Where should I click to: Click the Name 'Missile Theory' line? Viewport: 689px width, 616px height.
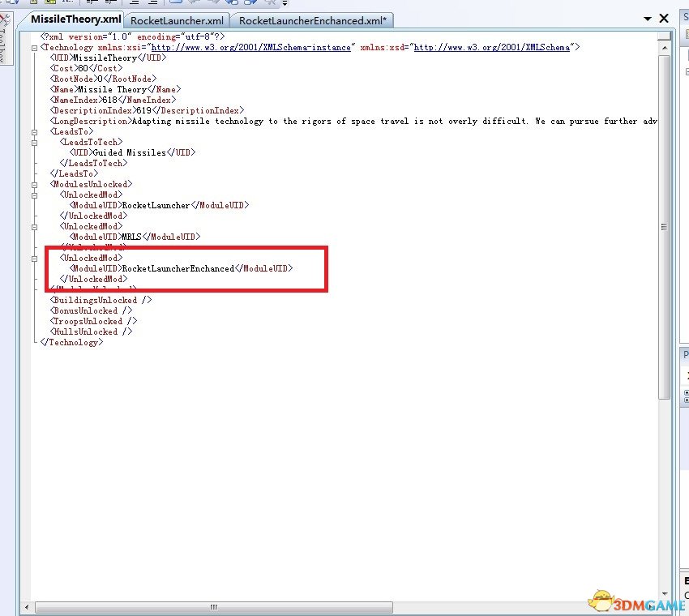click(x=115, y=90)
